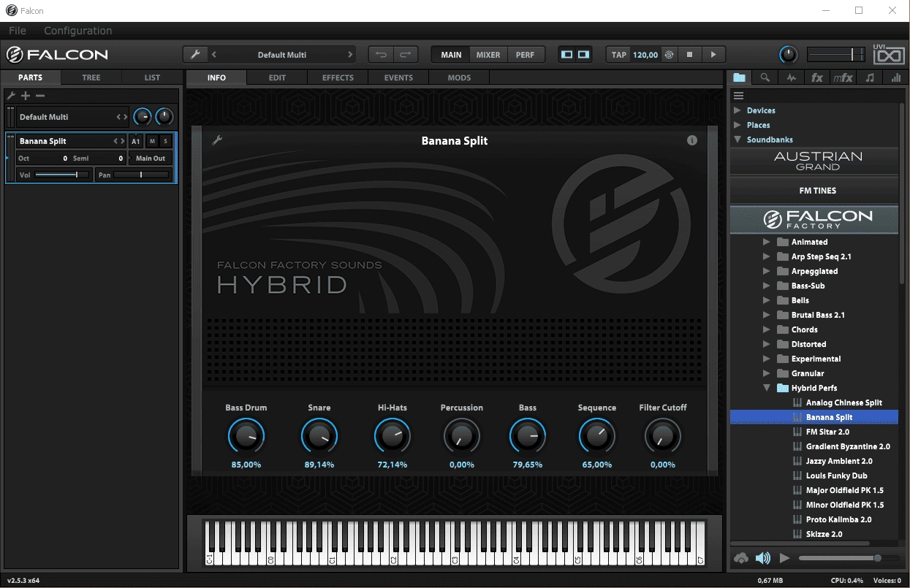Start transport with the play button
Viewport: 910px width, 588px height.
pos(713,55)
